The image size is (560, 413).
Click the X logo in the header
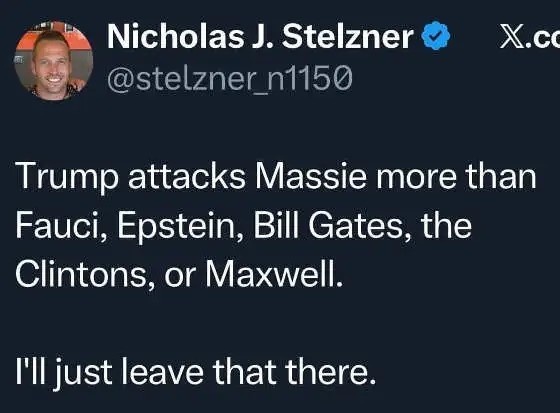(x=512, y=36)
